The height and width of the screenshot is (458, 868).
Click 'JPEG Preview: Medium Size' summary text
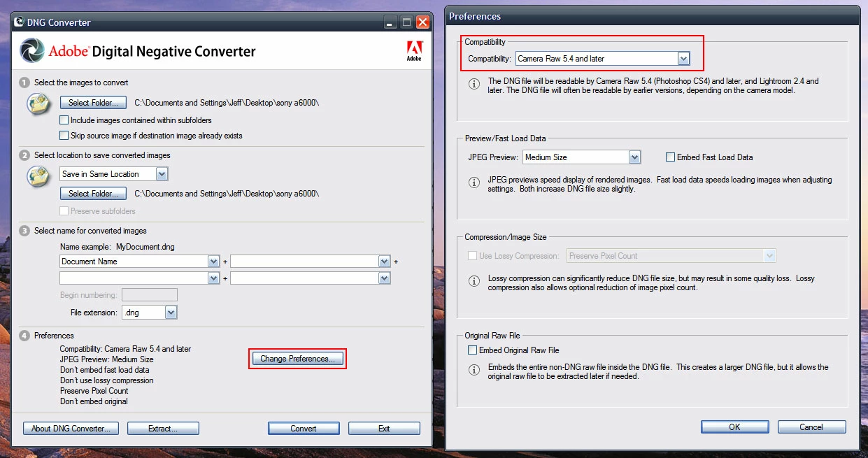point(107,359)
